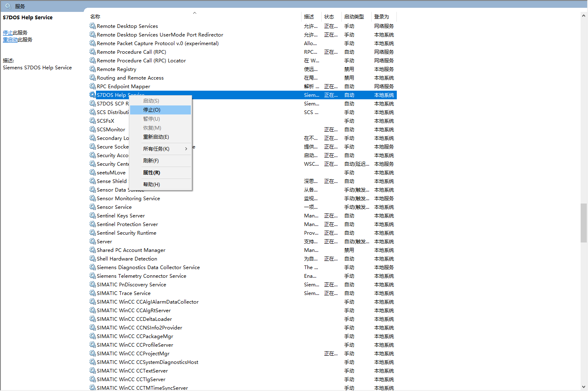Click the scroll down arrow of the list

tap(583, 387)
